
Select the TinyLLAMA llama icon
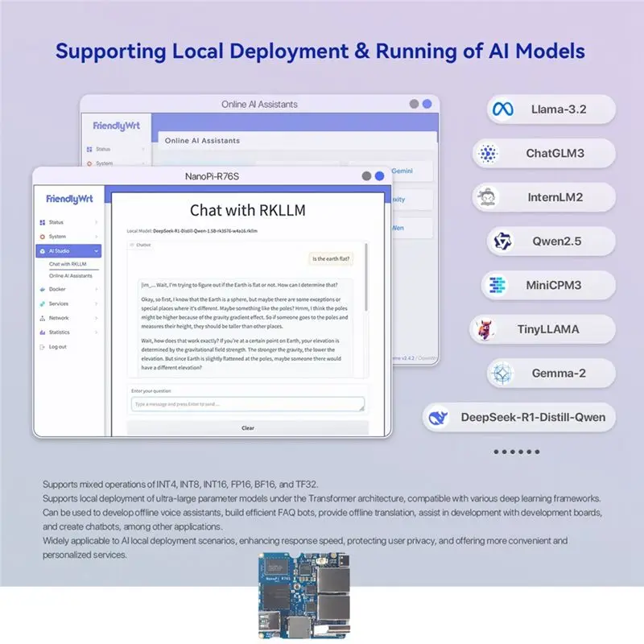485,329
